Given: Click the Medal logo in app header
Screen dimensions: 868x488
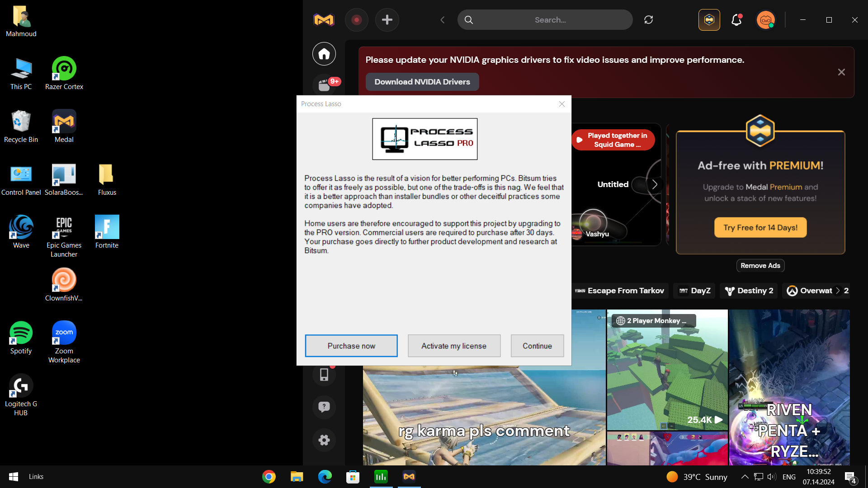Looking at the screenshot, I should click(x=324, y=20).
